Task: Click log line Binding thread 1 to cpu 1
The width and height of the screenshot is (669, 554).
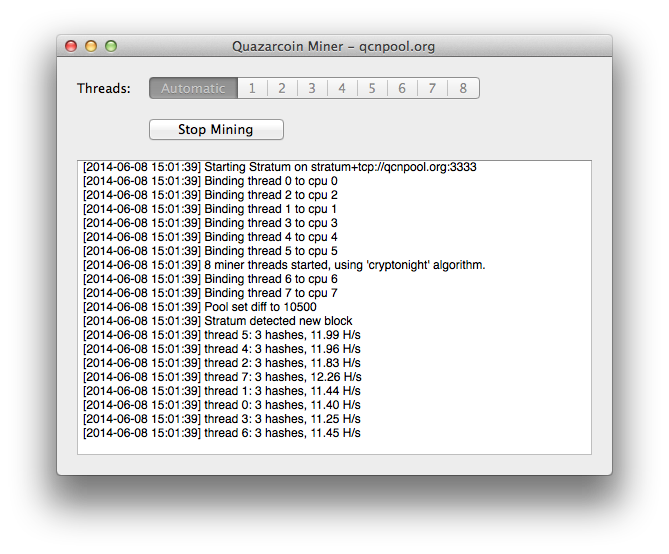Action: (210, 209)
